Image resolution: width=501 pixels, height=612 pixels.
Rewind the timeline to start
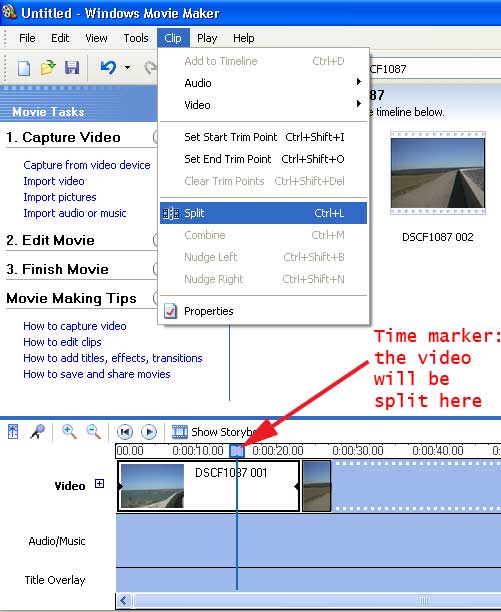[125, 432]
